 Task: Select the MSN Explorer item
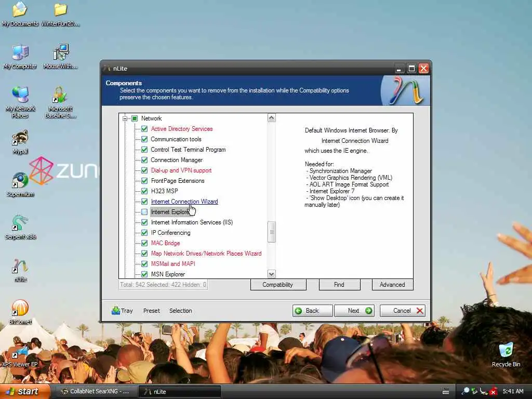pyautogui.click(x=168, y=274)
